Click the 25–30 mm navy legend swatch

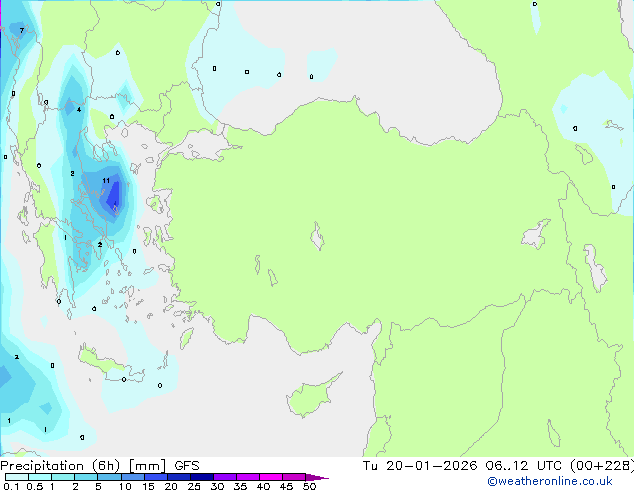click(202, 477)
